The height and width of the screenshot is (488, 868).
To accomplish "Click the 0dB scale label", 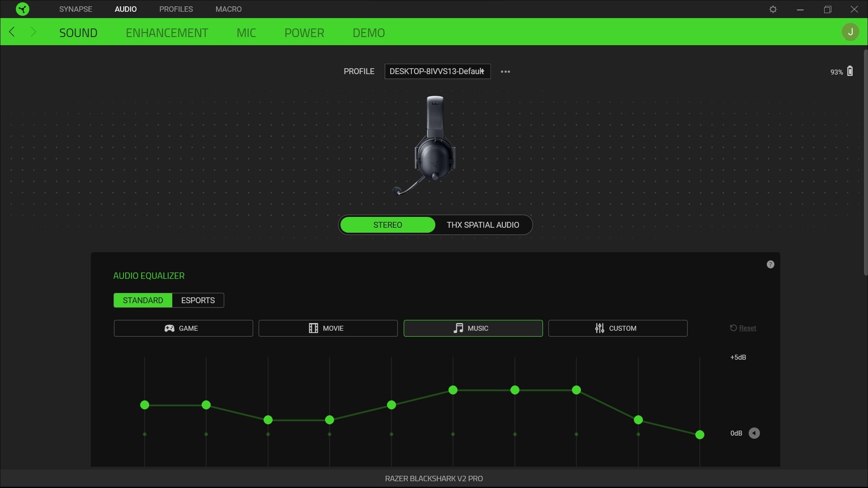I will coord(736,433).
